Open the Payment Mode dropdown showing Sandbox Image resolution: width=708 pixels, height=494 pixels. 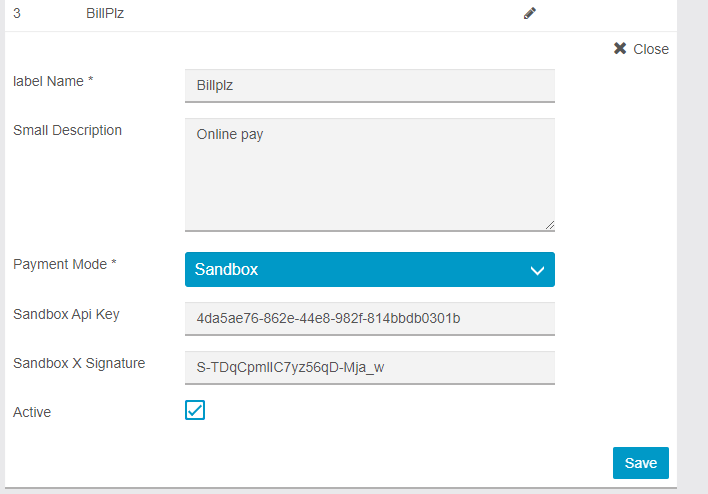pos(369,270)
